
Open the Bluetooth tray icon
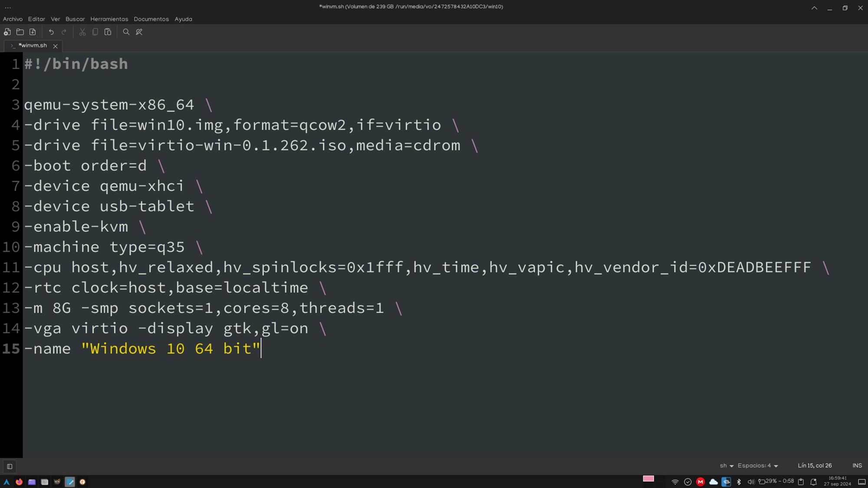tap(739, 482)
